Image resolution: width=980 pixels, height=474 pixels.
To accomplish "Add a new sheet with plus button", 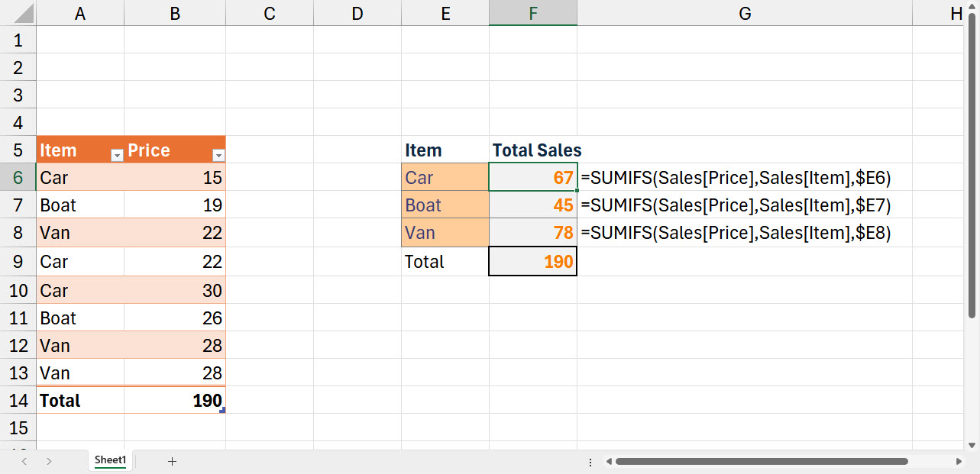I will [172, 461].
